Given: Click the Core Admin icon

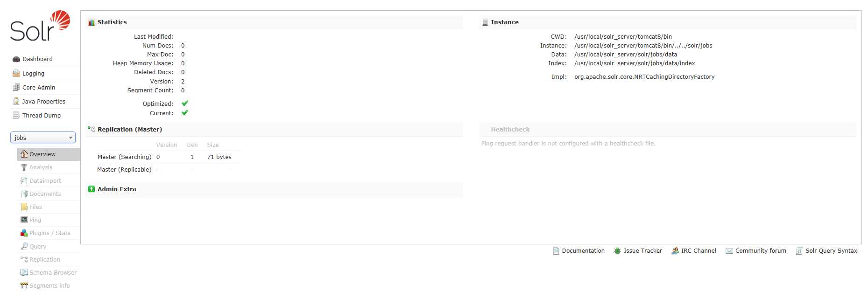Looking at the screenshot, I should [x=16, y=87].
